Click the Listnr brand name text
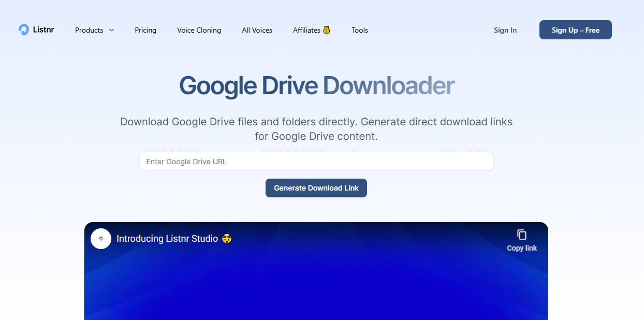Screen dimensions: 644x320 tap(43, 30)
